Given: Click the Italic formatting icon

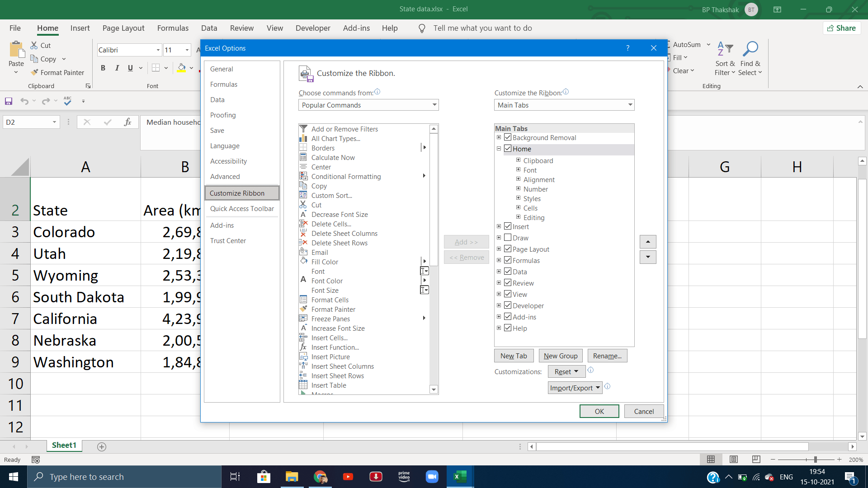Looking at the screenshot, I should click(x=117, y=68).
